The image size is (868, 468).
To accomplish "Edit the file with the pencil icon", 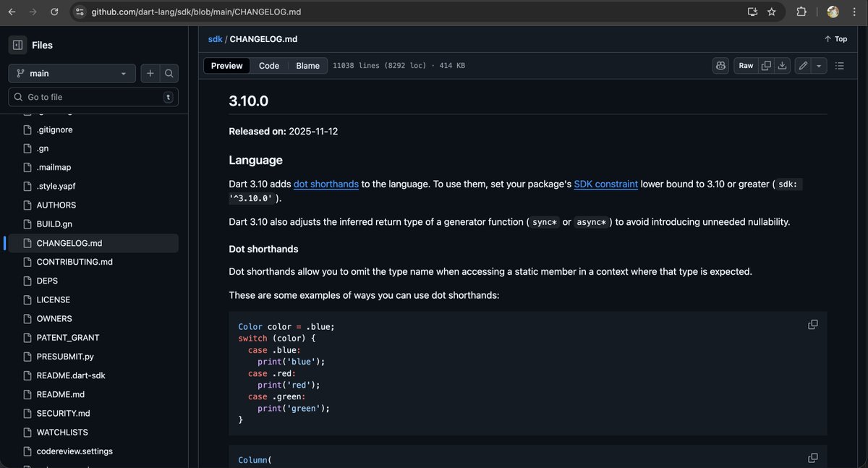I will 801,65.
